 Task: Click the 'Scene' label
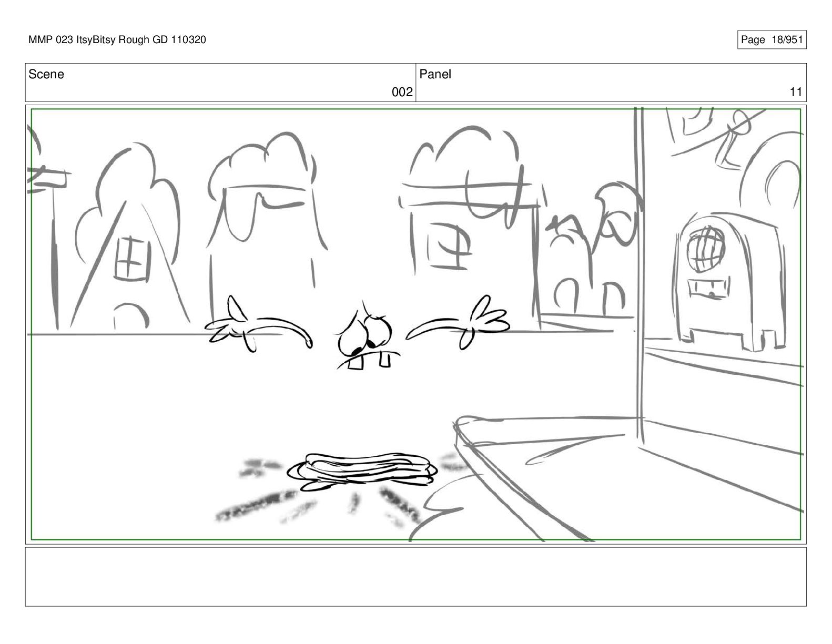coord(46,75)
